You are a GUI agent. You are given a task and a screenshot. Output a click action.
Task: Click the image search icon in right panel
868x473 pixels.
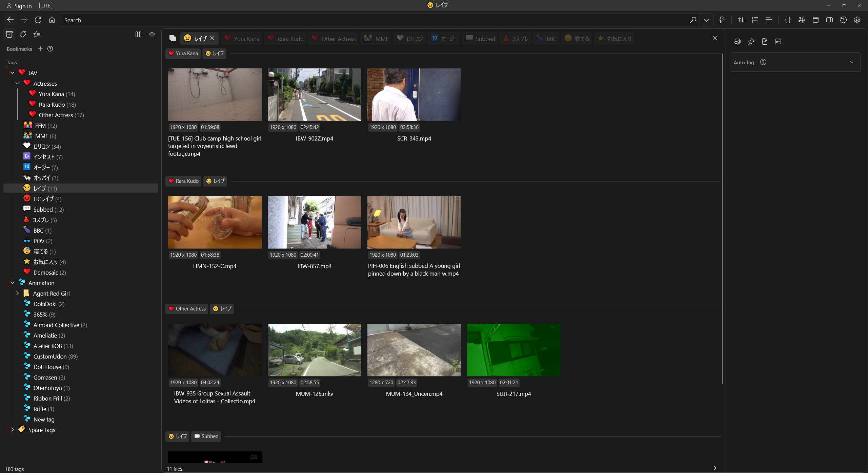pos(737,42)
